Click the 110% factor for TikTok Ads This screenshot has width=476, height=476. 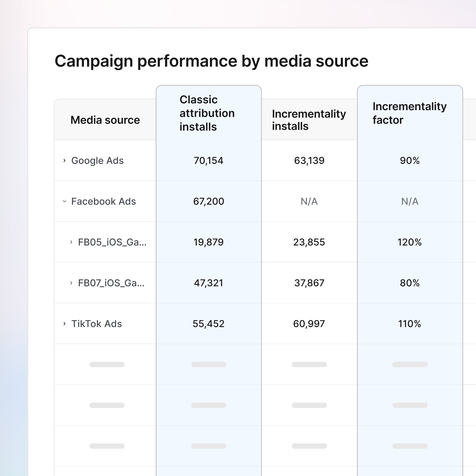[410, 324]
